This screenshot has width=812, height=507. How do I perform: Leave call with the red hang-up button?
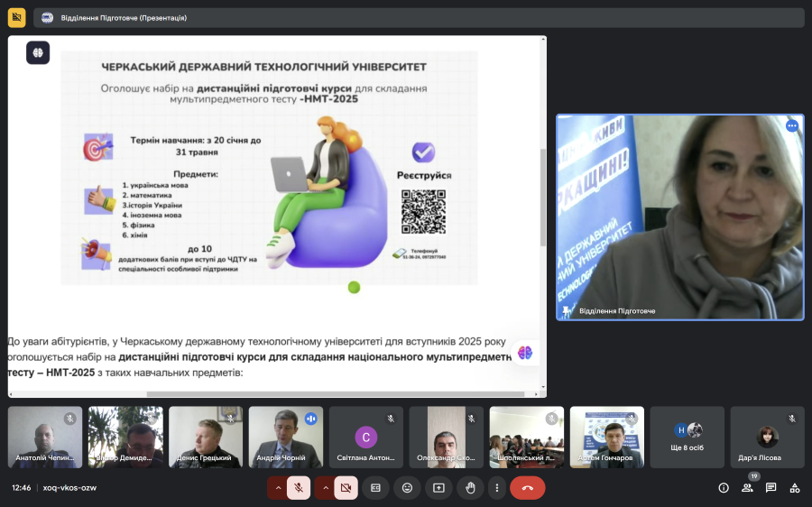pyautogui.click(x=528, y=488)
